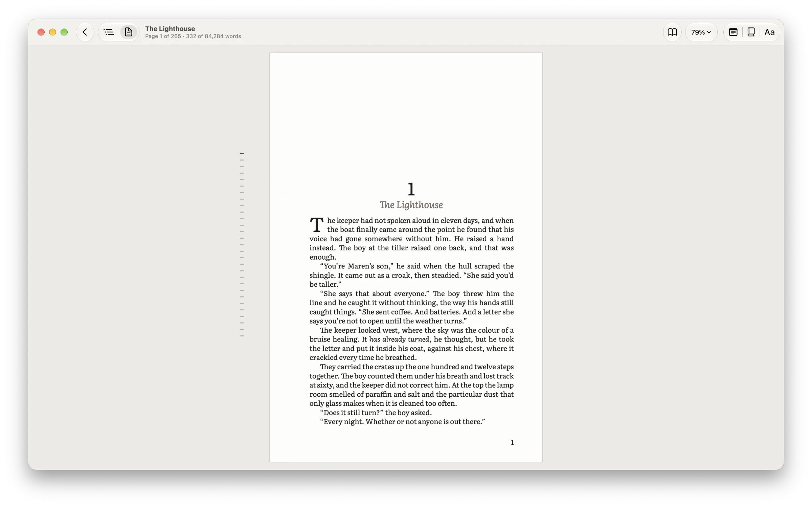This screenshot has height=507, width=812.
Task: Switch to the page view icon
Action: click(128, 32)
